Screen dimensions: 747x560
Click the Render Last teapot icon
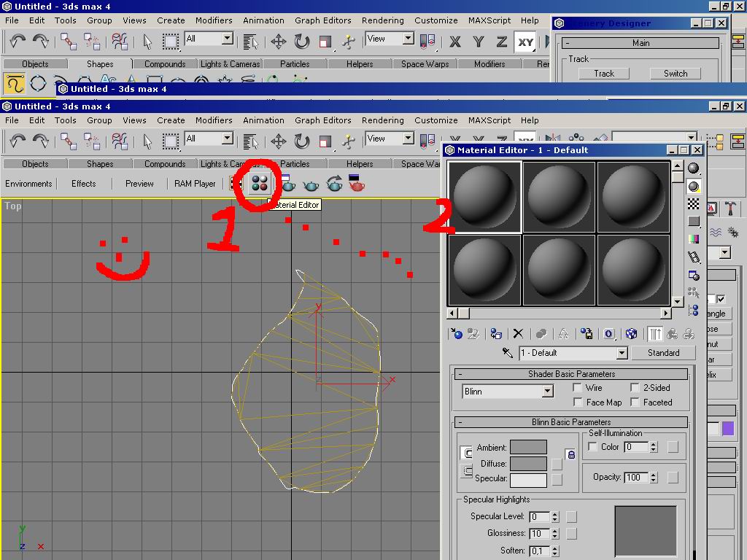[x=334, y=184]
